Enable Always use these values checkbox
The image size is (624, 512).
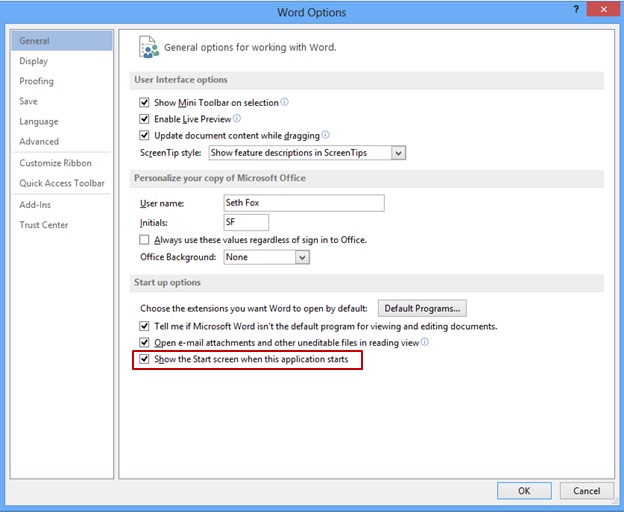tap(145, 240)
